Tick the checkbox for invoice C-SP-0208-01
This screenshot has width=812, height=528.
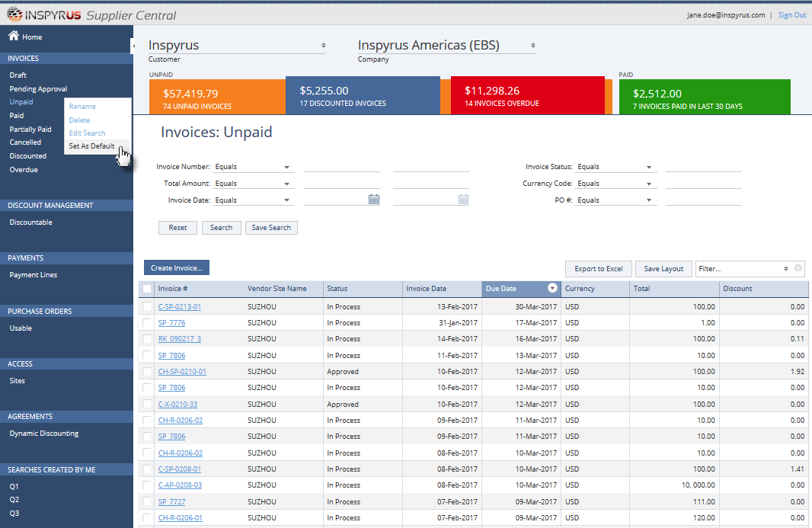[147, 469]
